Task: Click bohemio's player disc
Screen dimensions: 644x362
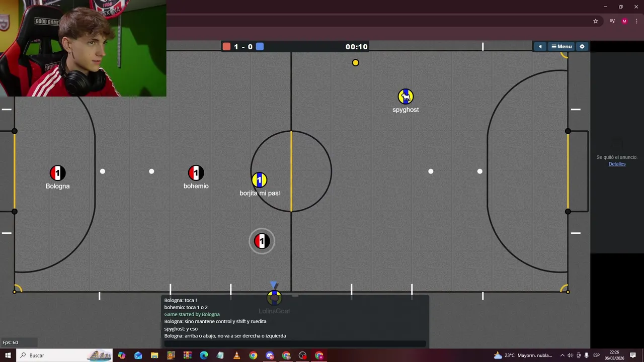Action: 196,173
